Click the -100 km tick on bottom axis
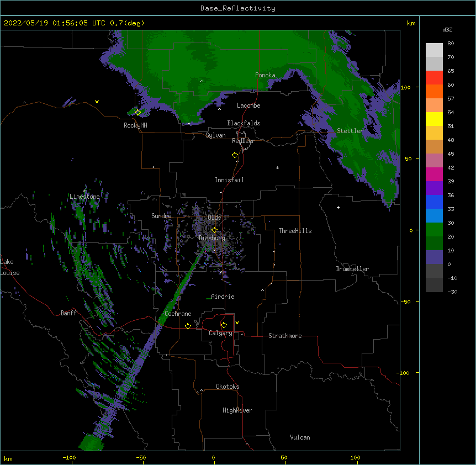Viewport: 476px width, 465px height. pyautogui.click(x=69, y=457)
